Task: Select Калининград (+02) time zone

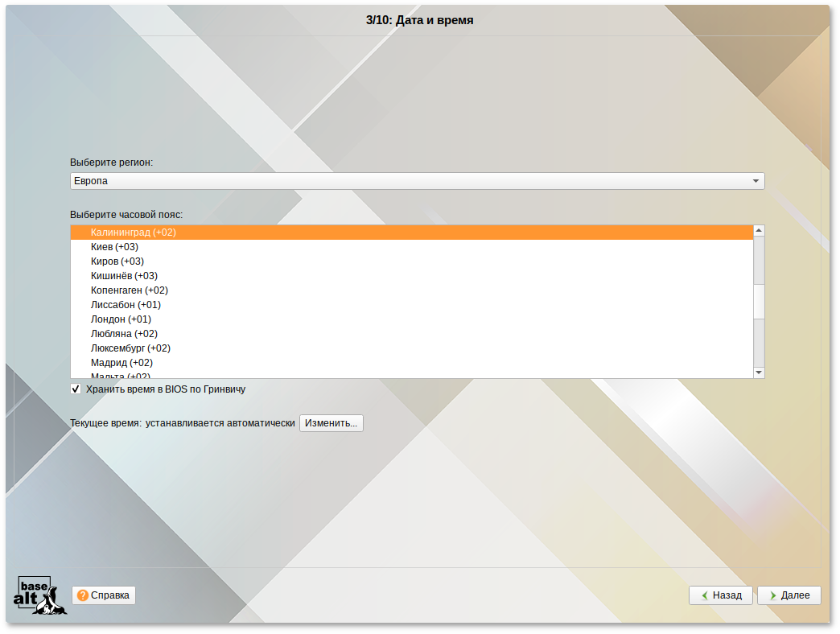Action: point(134,233)
